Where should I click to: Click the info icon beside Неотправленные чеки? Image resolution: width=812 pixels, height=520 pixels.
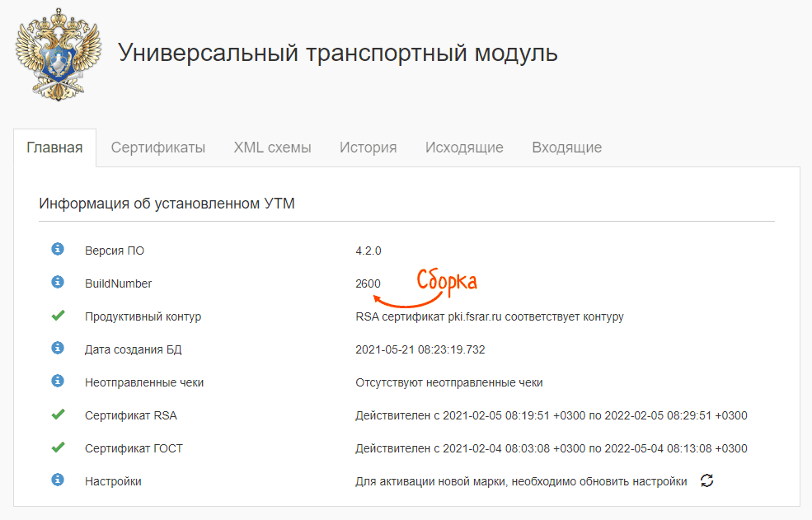tap(58, 382)
